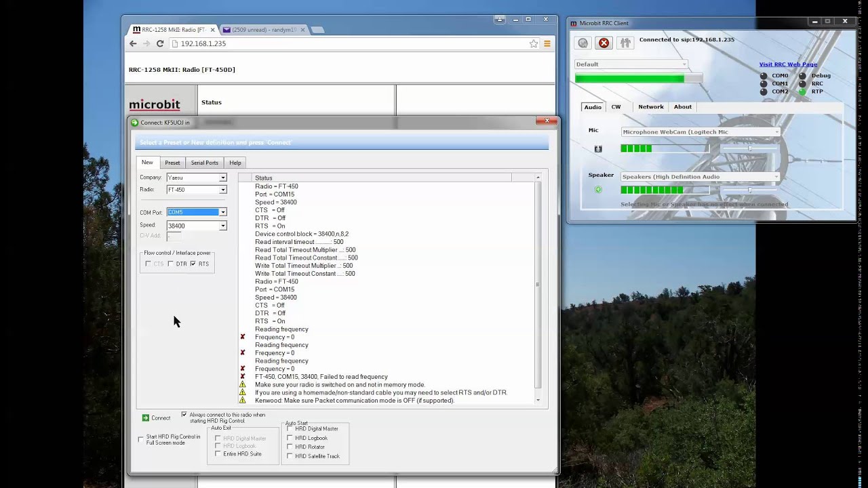Click the COM2 status indicator
This screenshot has height=488, width=868.
point(764,91)
